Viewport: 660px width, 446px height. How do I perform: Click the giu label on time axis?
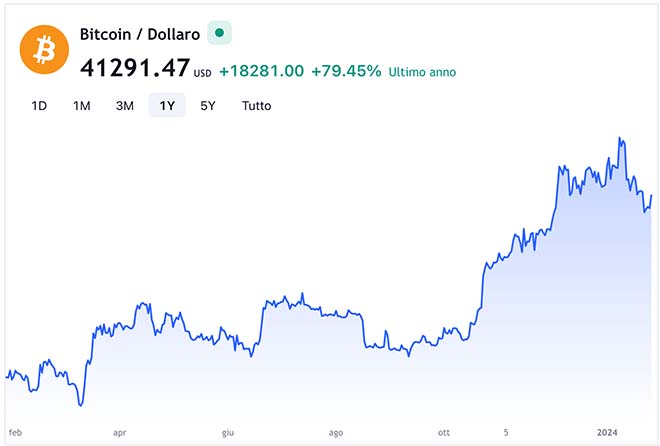coord(227,433)
